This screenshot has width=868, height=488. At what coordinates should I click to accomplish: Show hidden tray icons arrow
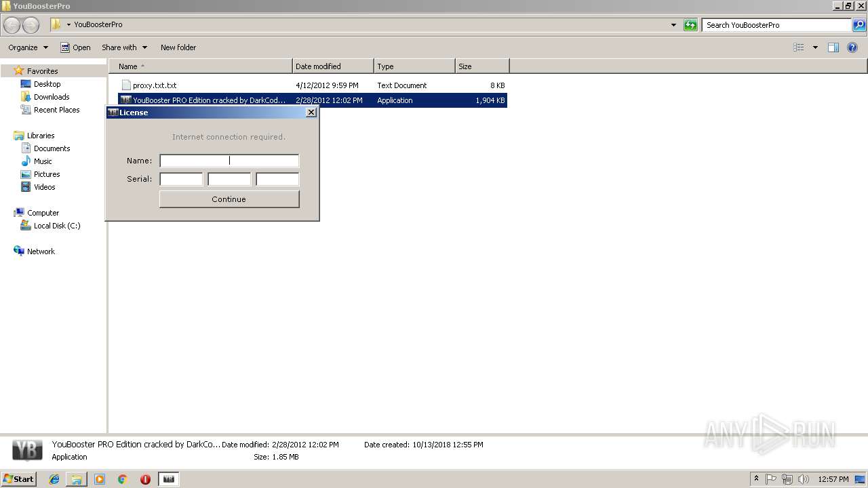[x=757, y=479]
